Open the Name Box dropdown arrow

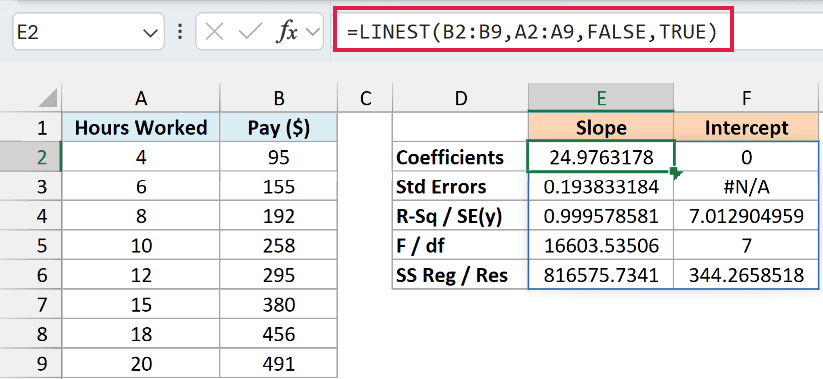pos(150,33)
